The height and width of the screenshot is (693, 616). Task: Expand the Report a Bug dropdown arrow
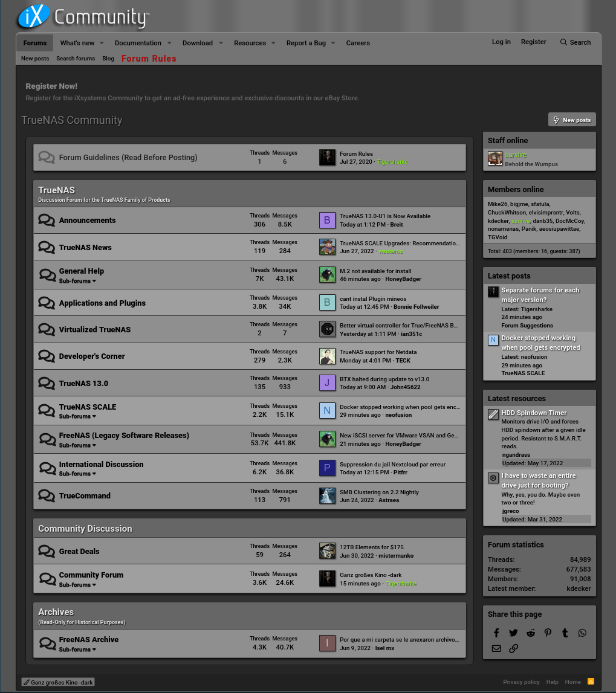click(x=333, y=43)
